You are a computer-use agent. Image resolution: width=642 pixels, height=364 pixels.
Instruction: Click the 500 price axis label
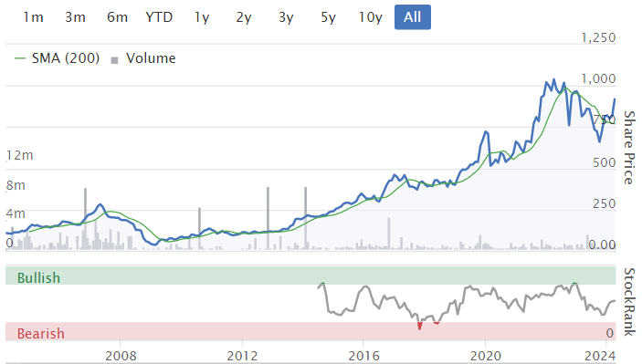coord(604,162)
